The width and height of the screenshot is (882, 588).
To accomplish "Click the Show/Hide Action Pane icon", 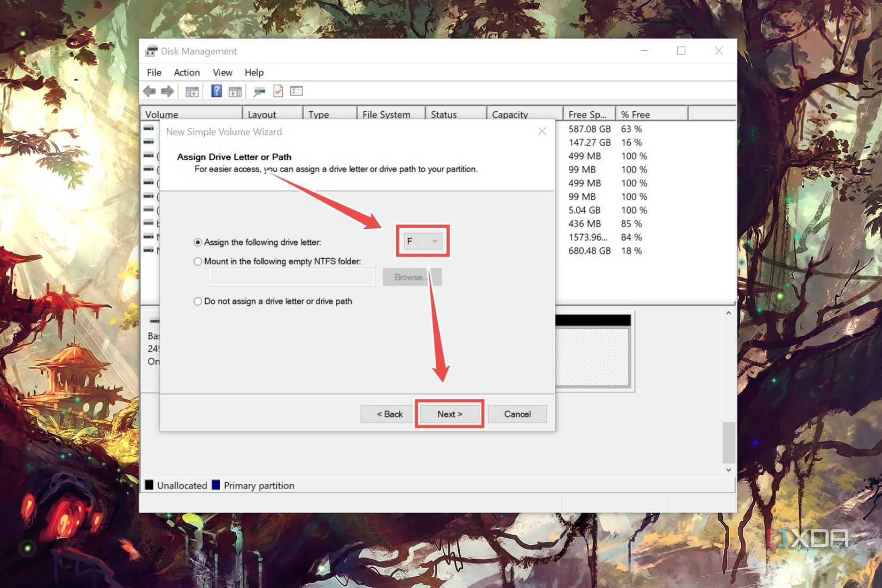I will [x=235, y=91].
